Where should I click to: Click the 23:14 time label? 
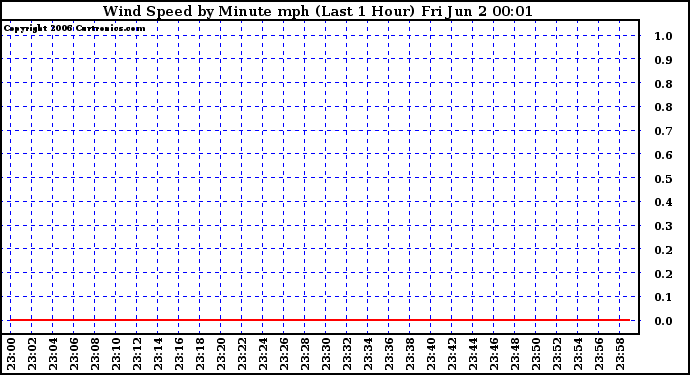(x=158, y=354)
